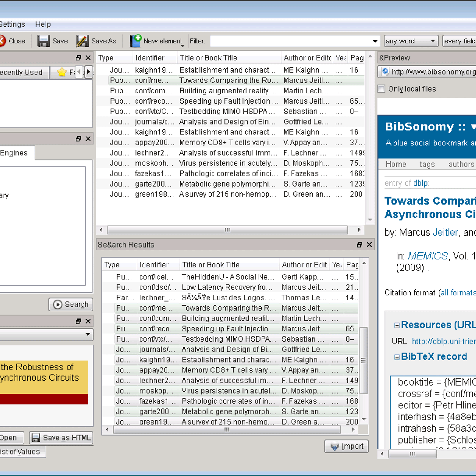The width and height of the screenshot is (476, 476).
Task: Enable the Only local files checkbox
Action: pos(381,89)
